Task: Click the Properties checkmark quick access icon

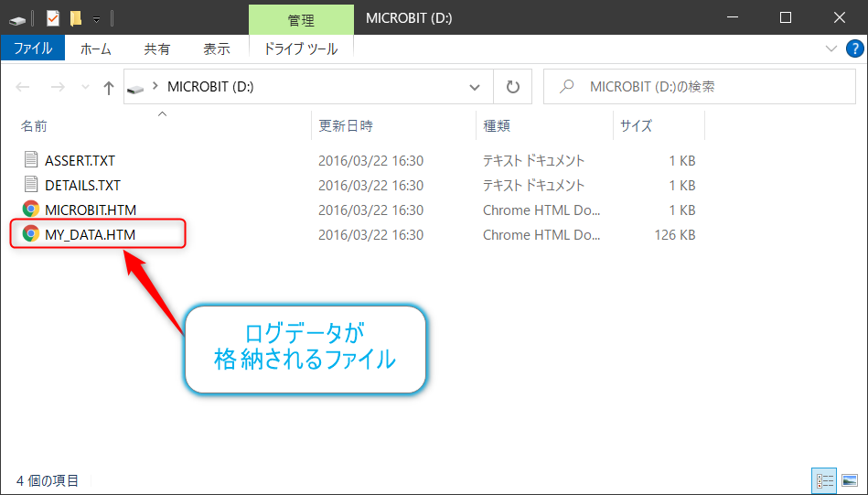Action: [52, 19]
